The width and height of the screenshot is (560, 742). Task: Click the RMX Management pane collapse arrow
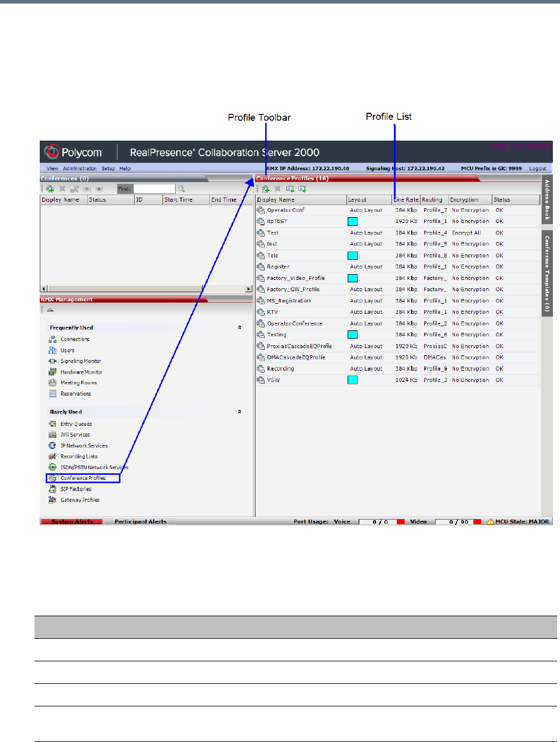(50, 310)
